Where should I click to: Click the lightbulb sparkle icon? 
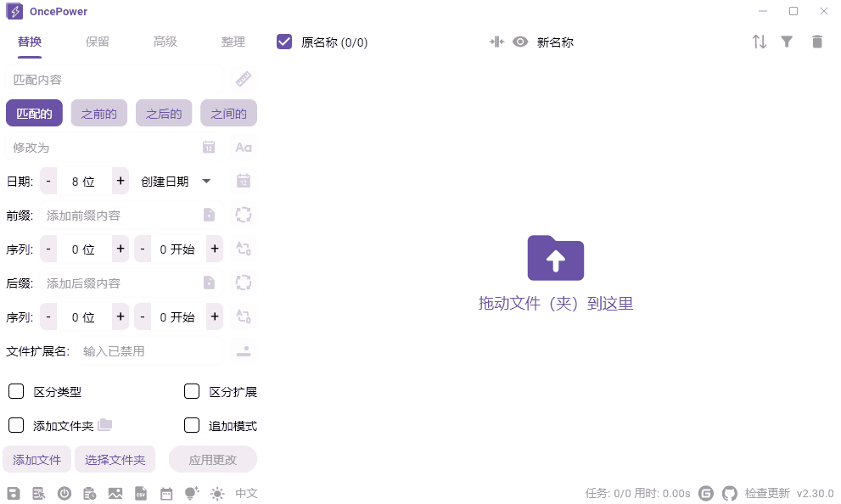[x=192, y=493]
